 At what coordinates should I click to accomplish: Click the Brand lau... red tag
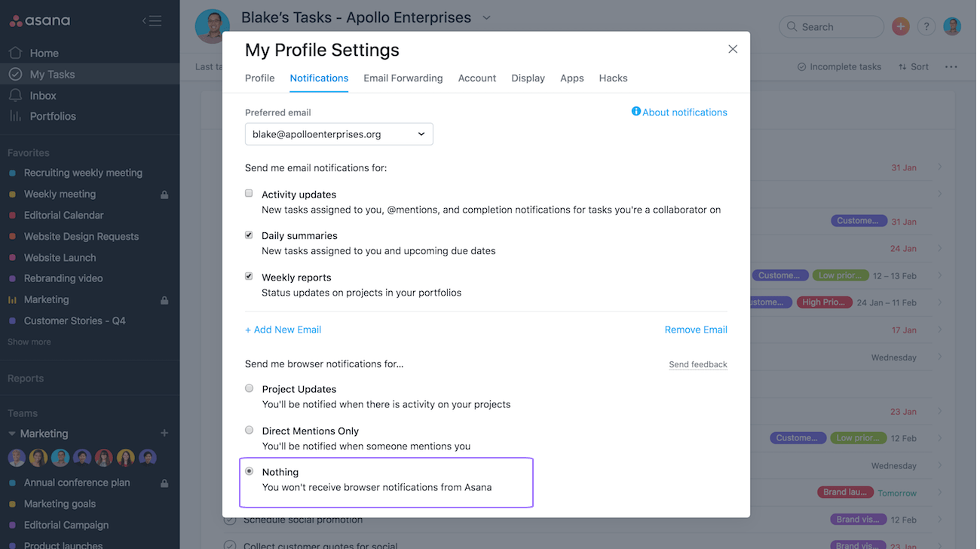845,492
